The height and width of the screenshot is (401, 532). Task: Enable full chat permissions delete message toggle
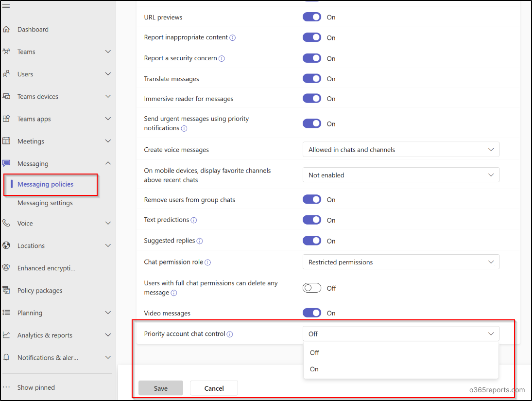(x=312, y=288)
